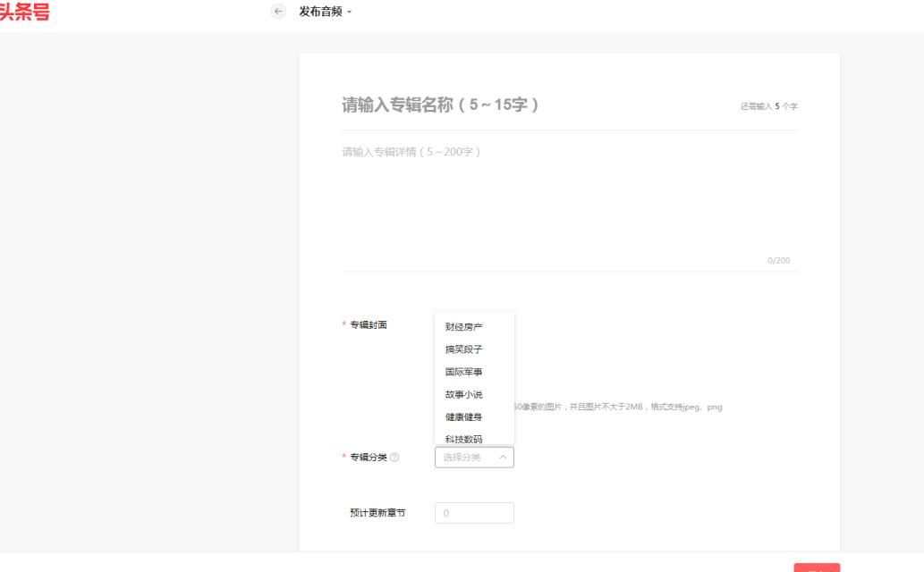924x572 pixels.
Task: Pick 科技数码 category option
Action: (x=474, y=438)
